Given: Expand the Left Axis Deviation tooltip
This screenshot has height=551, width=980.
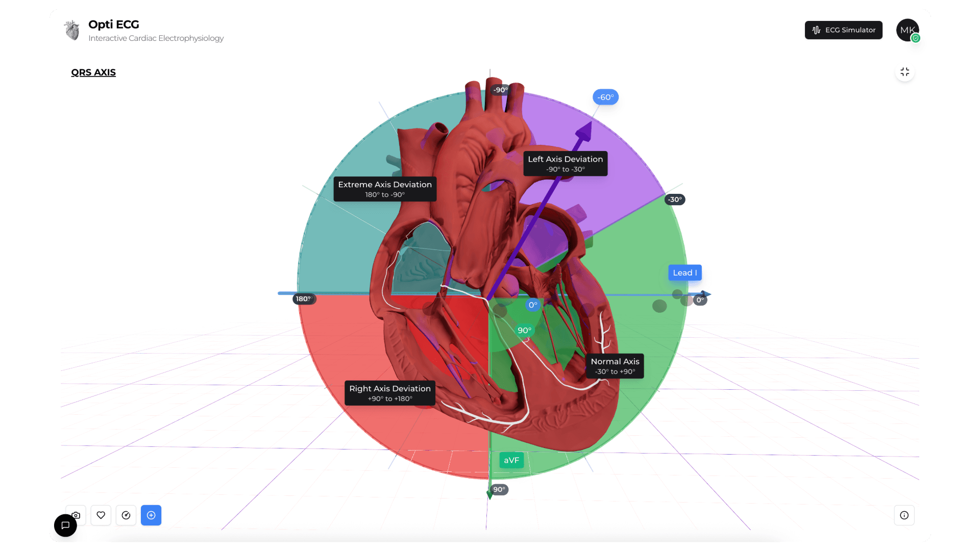Looking at the screenshot, I should [565, 163].
